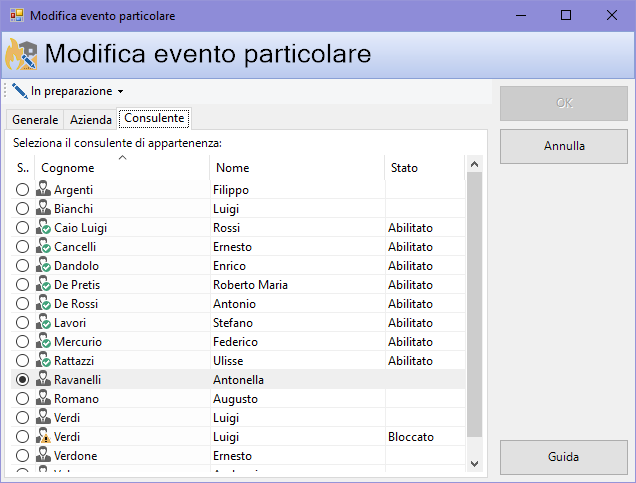Select the Cancelli radio button
The height and width of the screenshot is (483, 636).
(x=22, y=247)
